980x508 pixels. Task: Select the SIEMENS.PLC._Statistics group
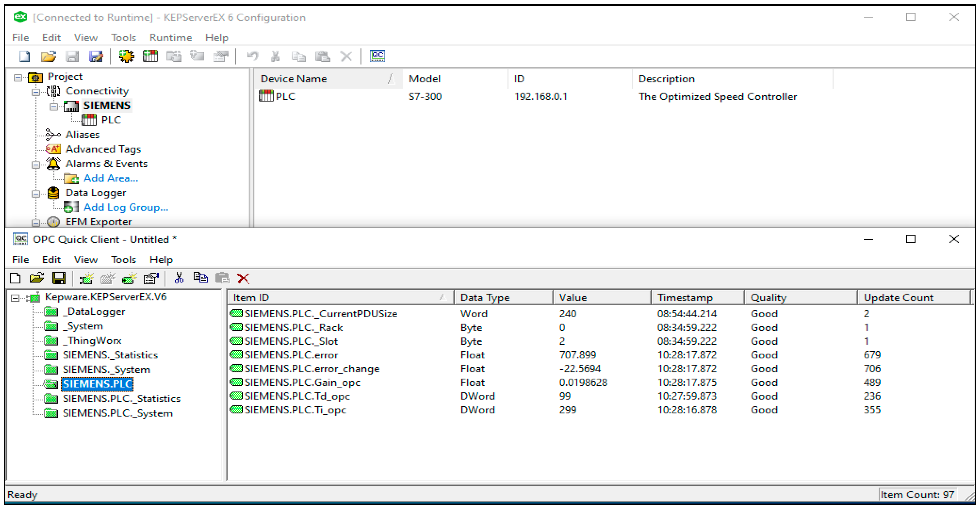pyautogui.click(x=121, y=399)
